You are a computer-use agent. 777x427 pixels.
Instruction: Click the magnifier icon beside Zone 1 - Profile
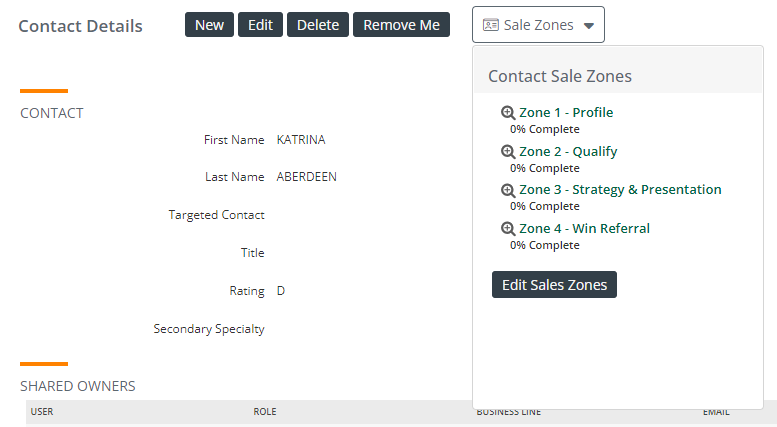[508, 113]
